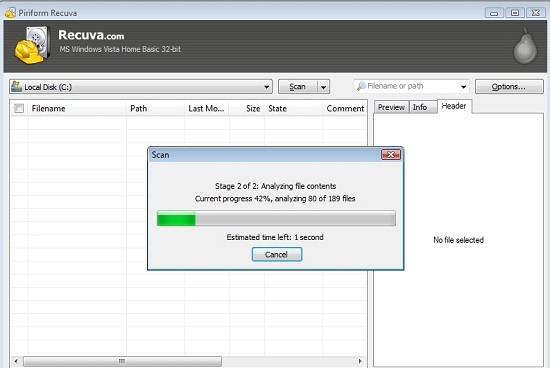Click the magnifier icon in search box
The height and width of the screenshot is (368, 550).
click(x=361, y=86)
